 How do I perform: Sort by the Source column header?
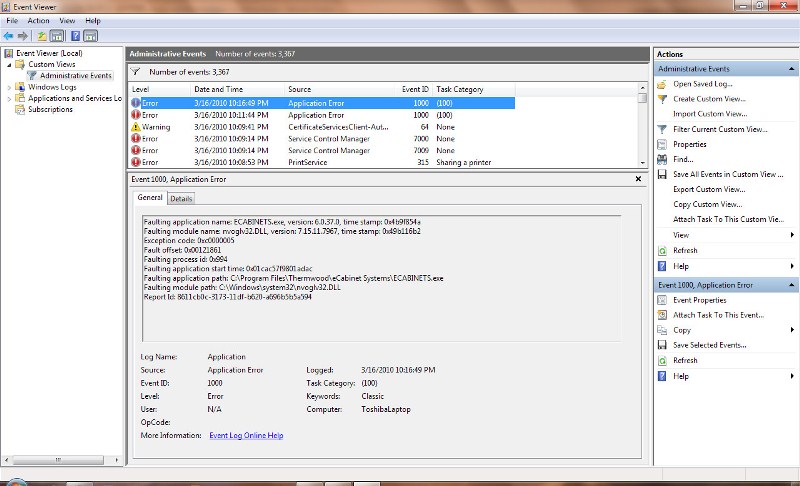coord(339,89)
